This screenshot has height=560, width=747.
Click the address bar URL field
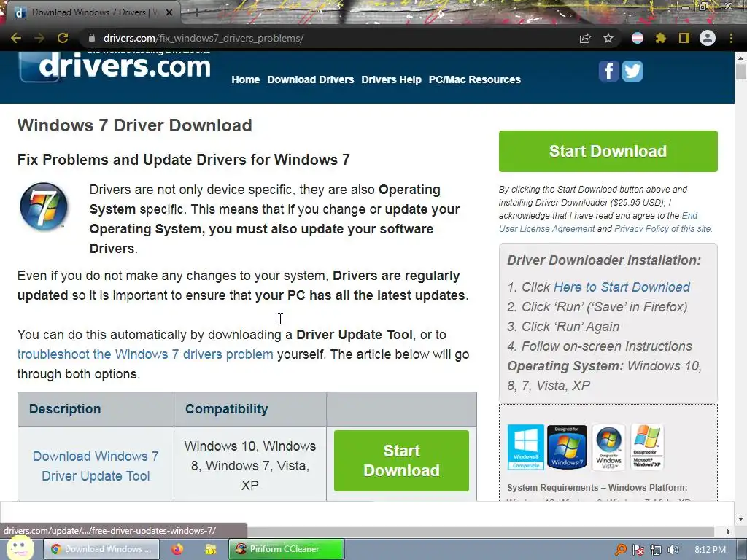pos(329,38)
